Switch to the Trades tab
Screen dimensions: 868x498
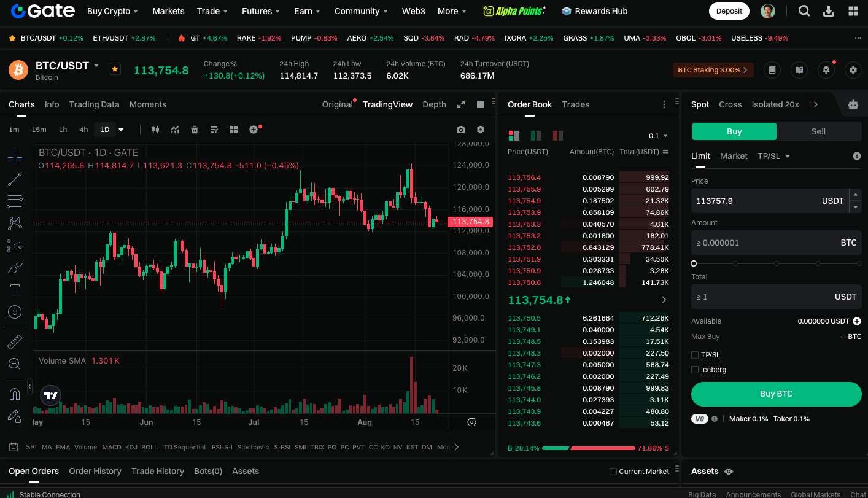click(576, 104)
